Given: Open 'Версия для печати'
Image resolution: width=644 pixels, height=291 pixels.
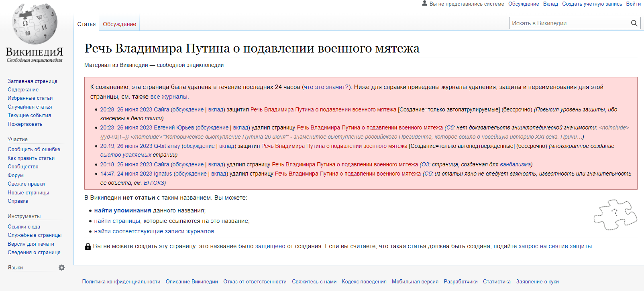Looking at the screenshot, I should pyautogui.click(x=31, y=244).
